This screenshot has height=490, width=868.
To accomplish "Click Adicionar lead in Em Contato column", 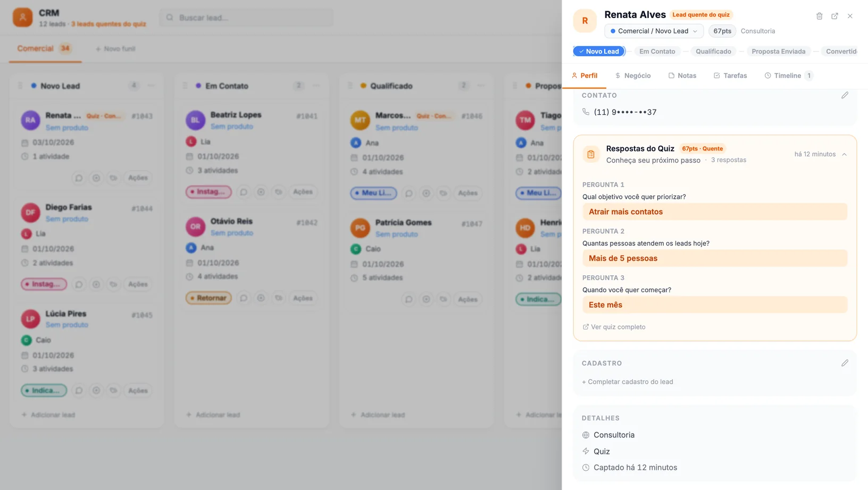I will tap(213, 415).
